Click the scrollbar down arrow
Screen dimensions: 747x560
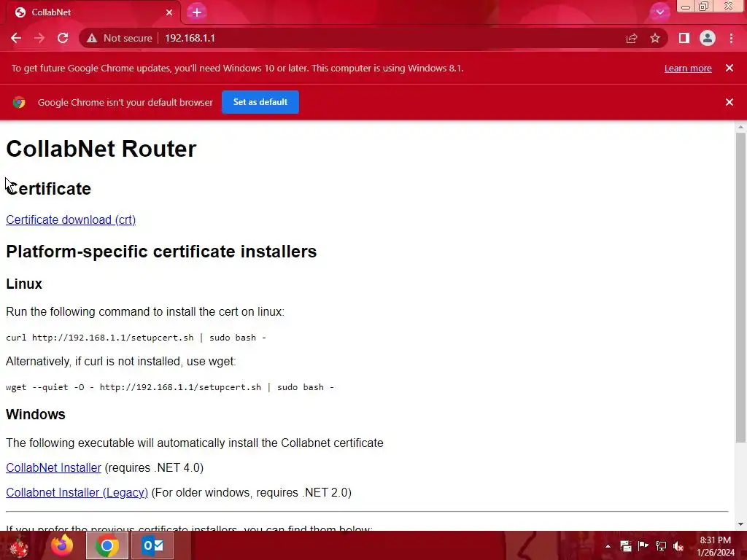coord(740,524)
